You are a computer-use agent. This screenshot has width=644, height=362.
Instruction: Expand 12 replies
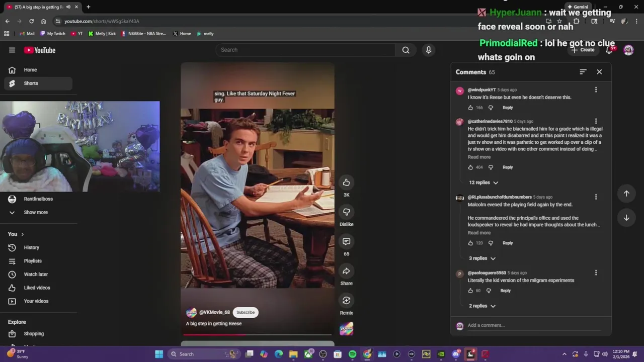coord(484,183)
